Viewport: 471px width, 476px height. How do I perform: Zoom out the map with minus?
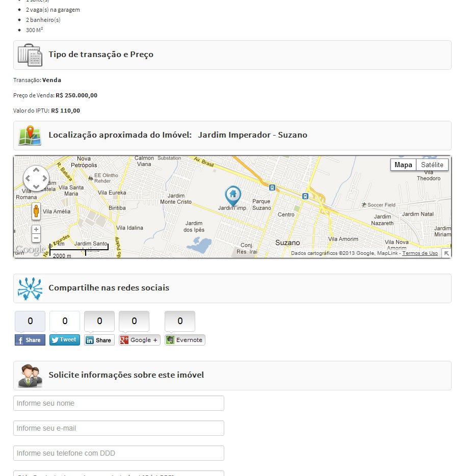click(36, 238)
